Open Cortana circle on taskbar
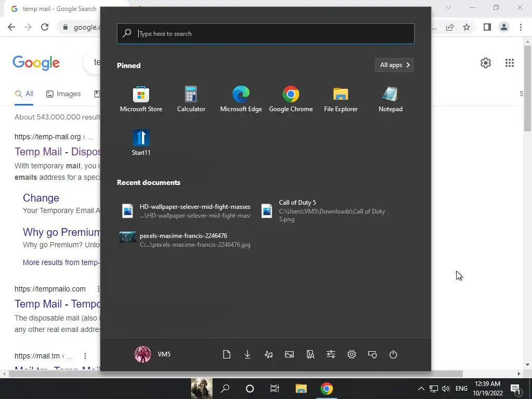The image size is (532, 399). 250,389
